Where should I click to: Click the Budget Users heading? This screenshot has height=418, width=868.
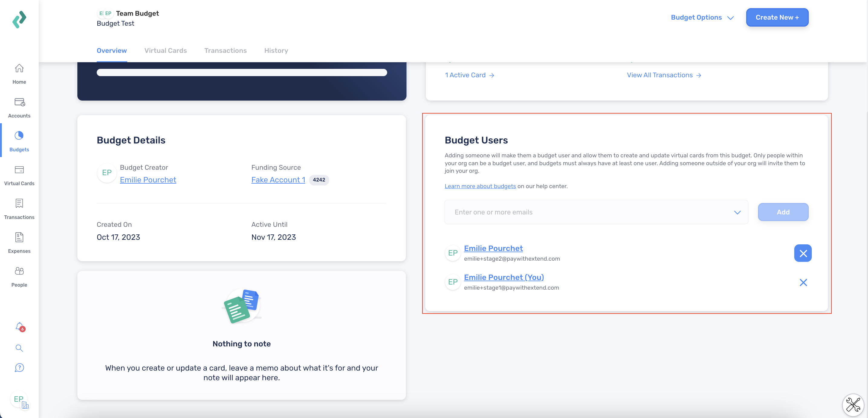tap(476, 140)
